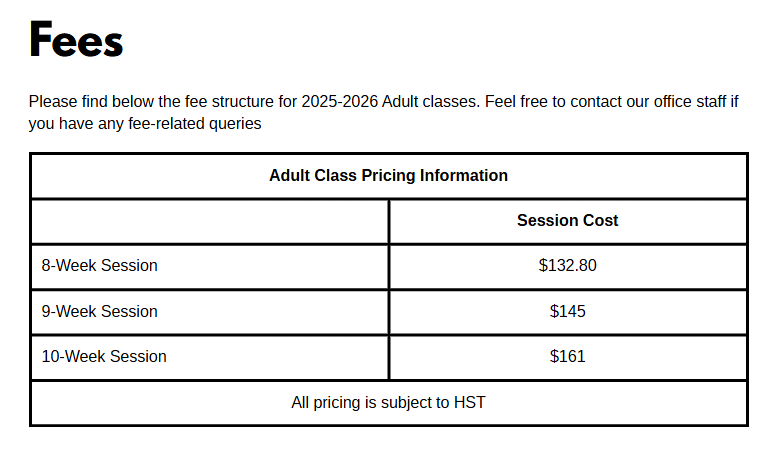This screenshot has width=771, height=462.
Task: Select the $145 price cell
Action: [567, 312]
